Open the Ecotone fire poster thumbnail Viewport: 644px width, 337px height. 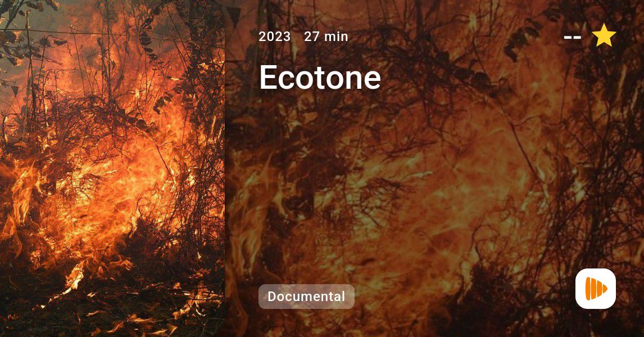112,168
